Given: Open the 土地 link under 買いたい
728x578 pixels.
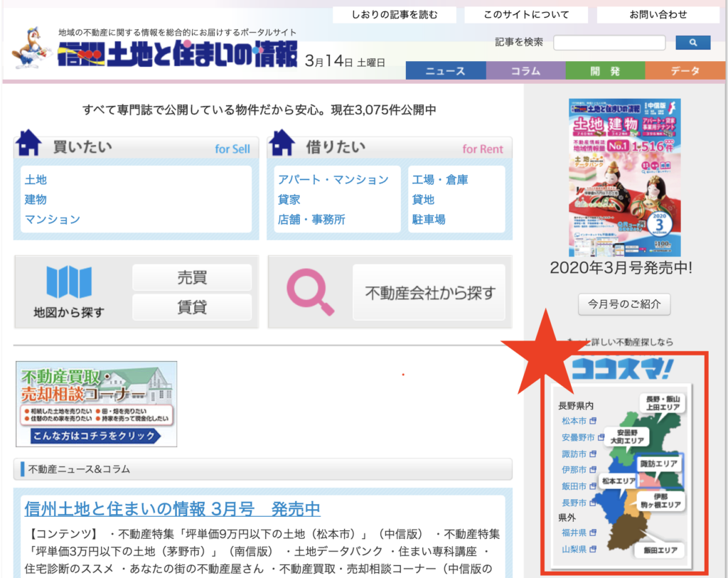Looking at the screenshot, I should click(x=36, y=180).
